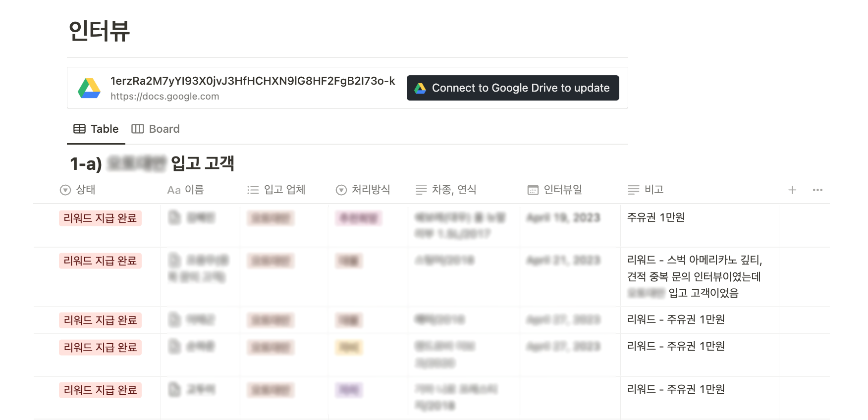Screen dimensions: 868x420
Task: Click the purple 처리방식 tag in last row
Action: 349,390
